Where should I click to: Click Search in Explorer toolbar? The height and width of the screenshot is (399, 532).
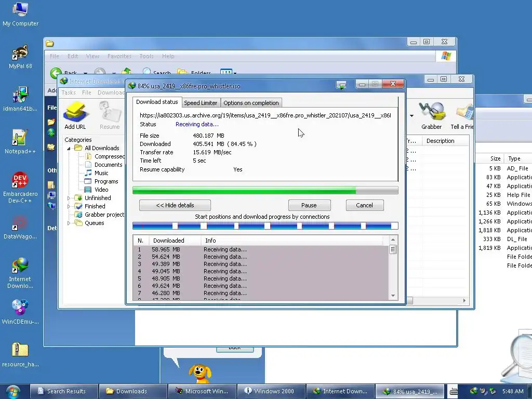pos(157,72)
